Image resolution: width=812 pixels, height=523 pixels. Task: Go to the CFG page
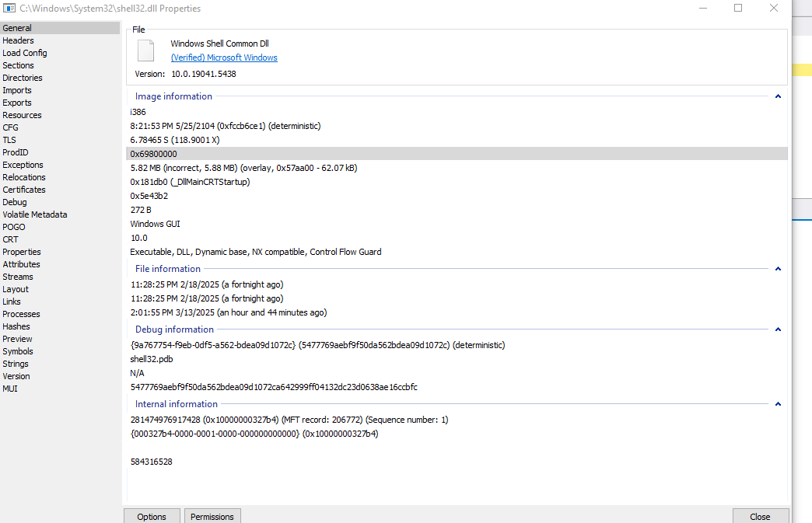(60, 127)
